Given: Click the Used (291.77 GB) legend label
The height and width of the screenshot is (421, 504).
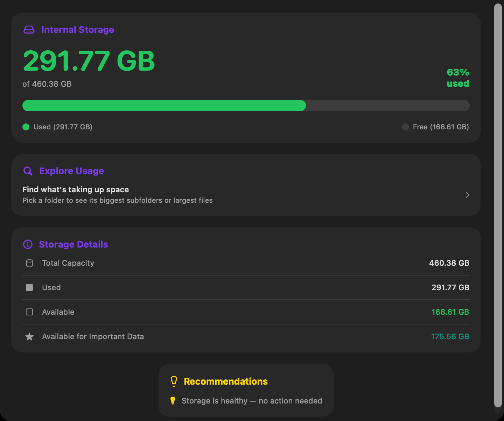Looking at the screenshot, I should 63,127.
